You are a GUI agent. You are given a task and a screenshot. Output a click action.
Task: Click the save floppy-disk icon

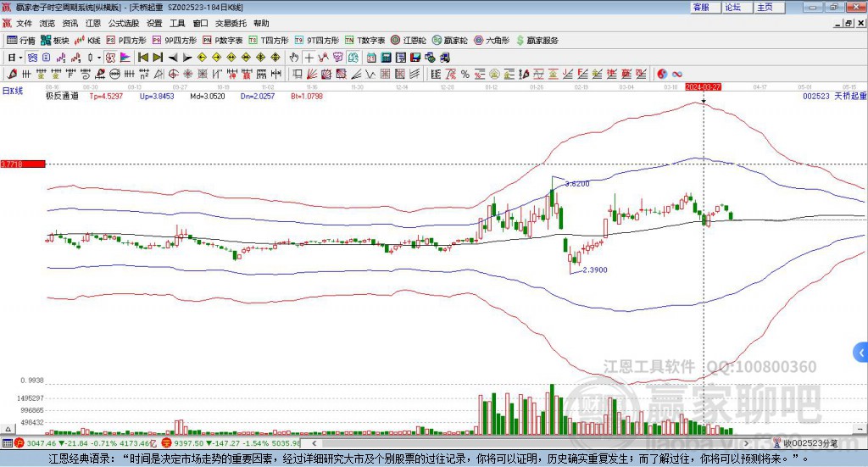pyautogui.click(x=415, y=58)
